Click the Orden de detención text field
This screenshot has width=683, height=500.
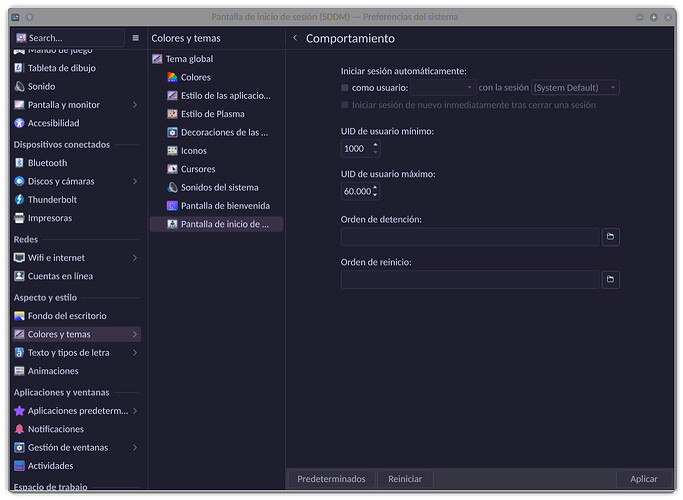click(x=469, y=237)
